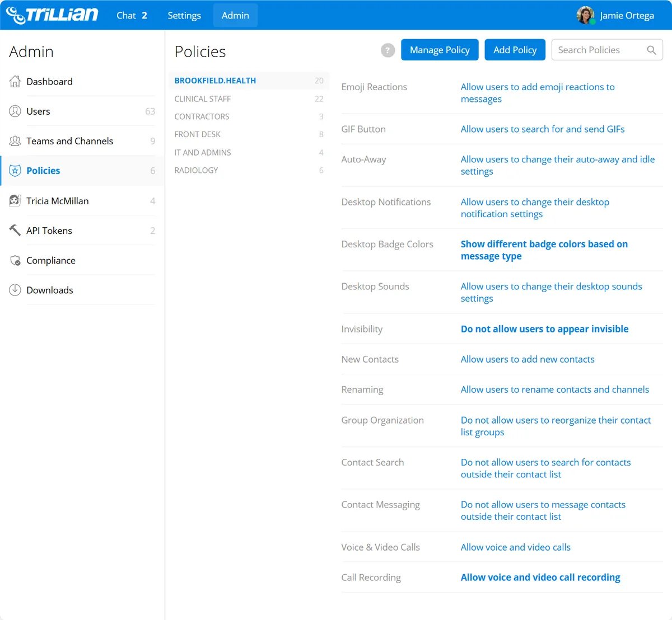Open 'Do not allow users to appear invisible'
This screenshot has height=620, width=672.
(544, 329)
